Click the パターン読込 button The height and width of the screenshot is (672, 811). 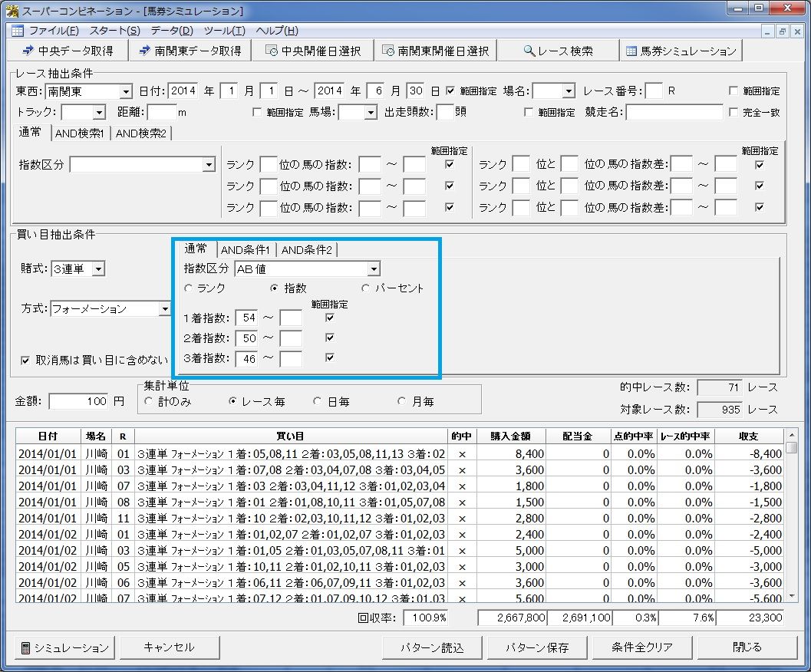(x=433, y=647)
